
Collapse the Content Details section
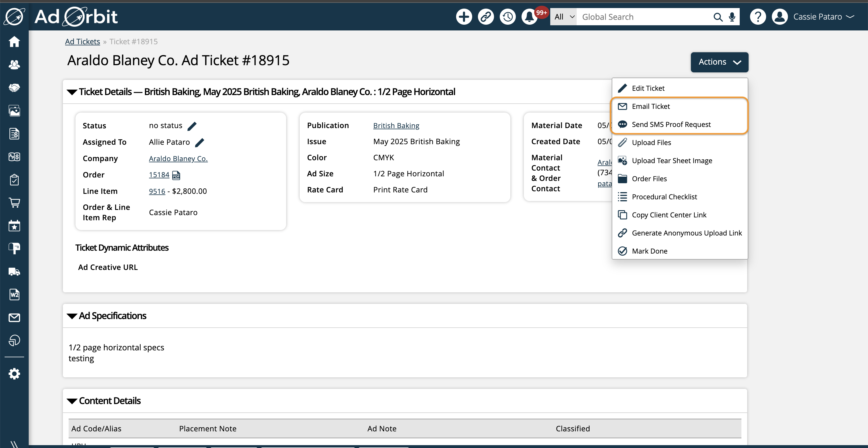pos(72,401)
